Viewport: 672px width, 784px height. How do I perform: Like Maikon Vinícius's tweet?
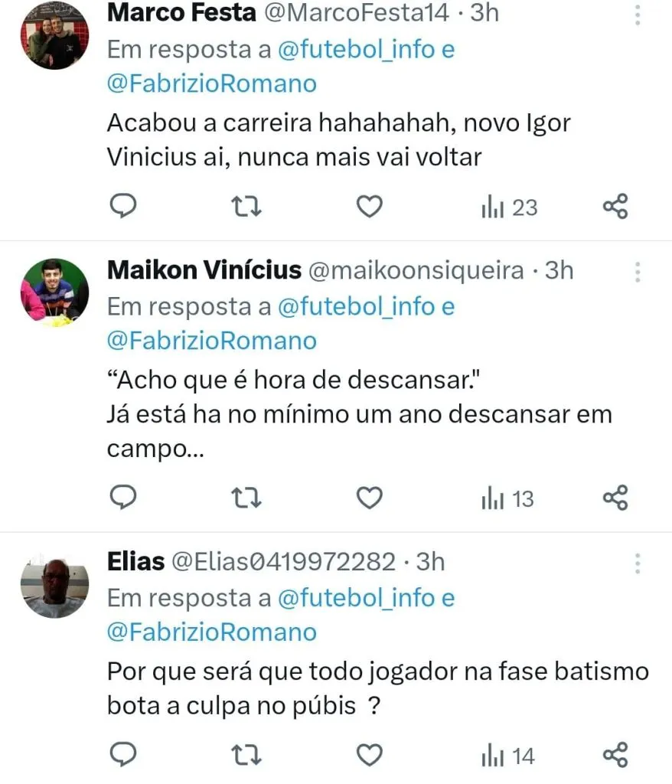click(370, 499)
